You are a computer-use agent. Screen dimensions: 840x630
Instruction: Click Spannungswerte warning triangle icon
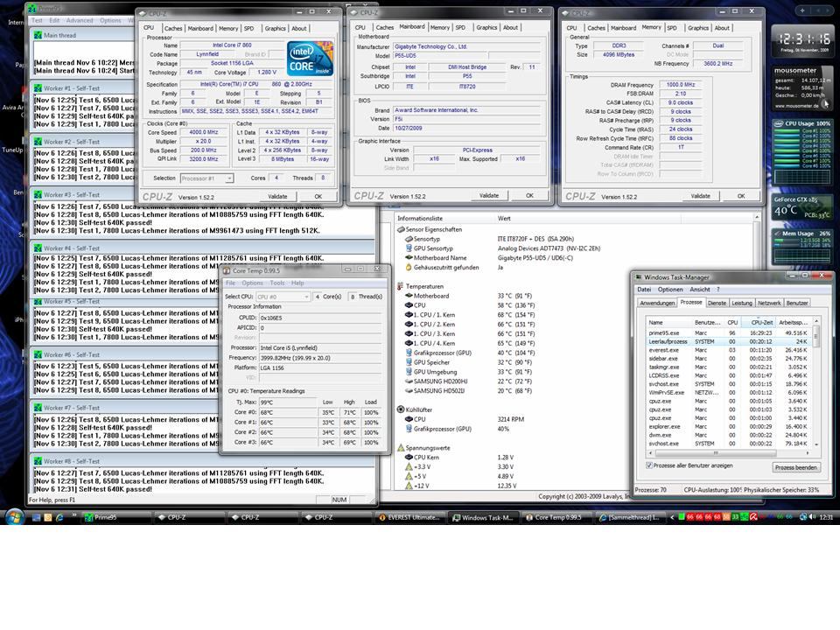pos(400,447)
